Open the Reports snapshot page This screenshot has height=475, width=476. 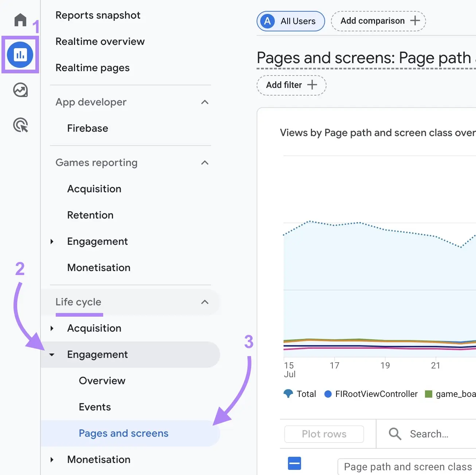98,15
